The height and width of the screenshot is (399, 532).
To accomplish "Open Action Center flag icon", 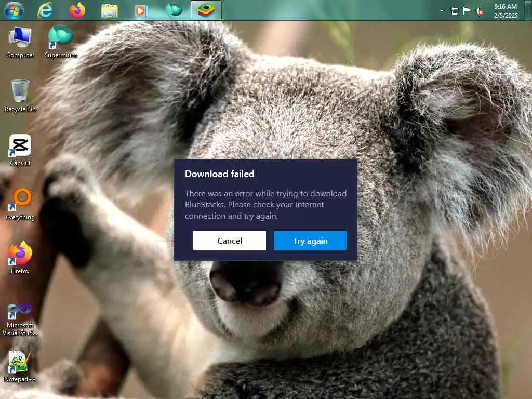I will point(467,10).
